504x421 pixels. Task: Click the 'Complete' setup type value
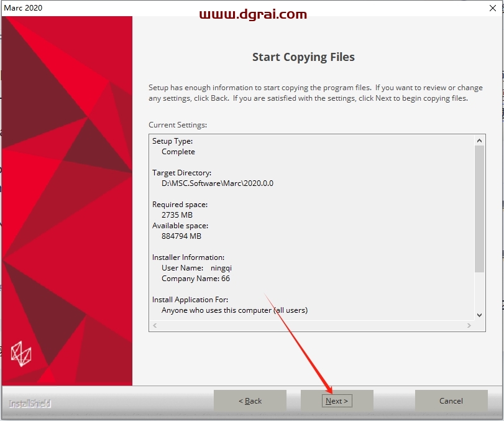point(178,152)
